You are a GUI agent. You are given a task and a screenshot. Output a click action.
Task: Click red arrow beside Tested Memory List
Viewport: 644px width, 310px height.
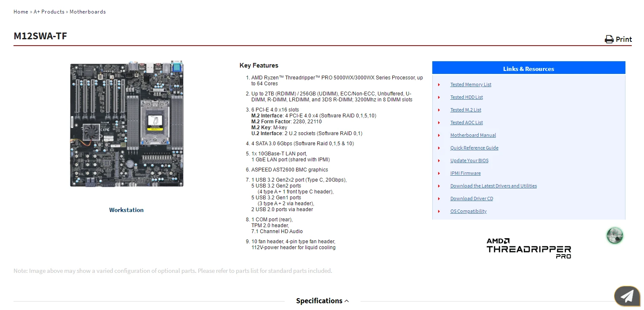point(439,85)
